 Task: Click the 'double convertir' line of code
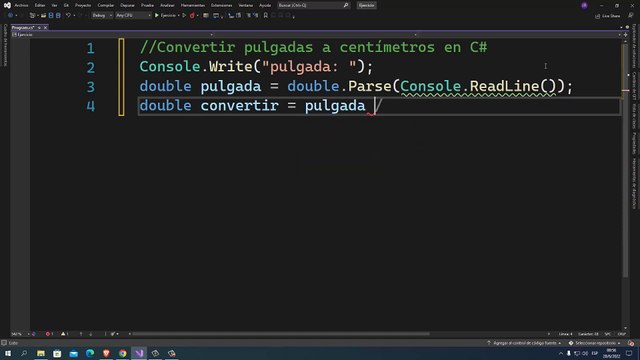260,106
